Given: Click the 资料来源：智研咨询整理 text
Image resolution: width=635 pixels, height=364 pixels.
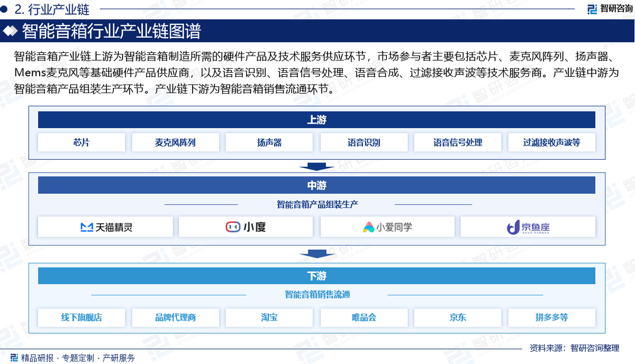Looking at the screenshot, I should [x=574, y=348].
